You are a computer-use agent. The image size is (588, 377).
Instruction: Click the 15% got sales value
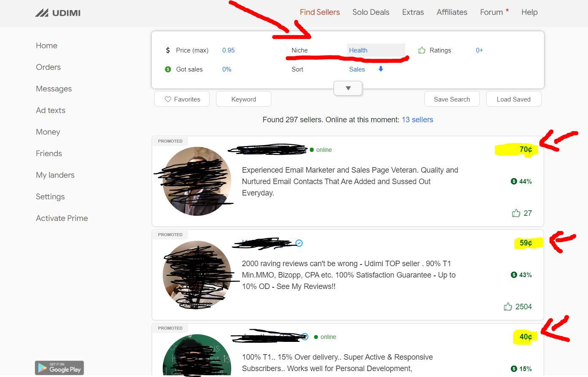pos(525,369)
